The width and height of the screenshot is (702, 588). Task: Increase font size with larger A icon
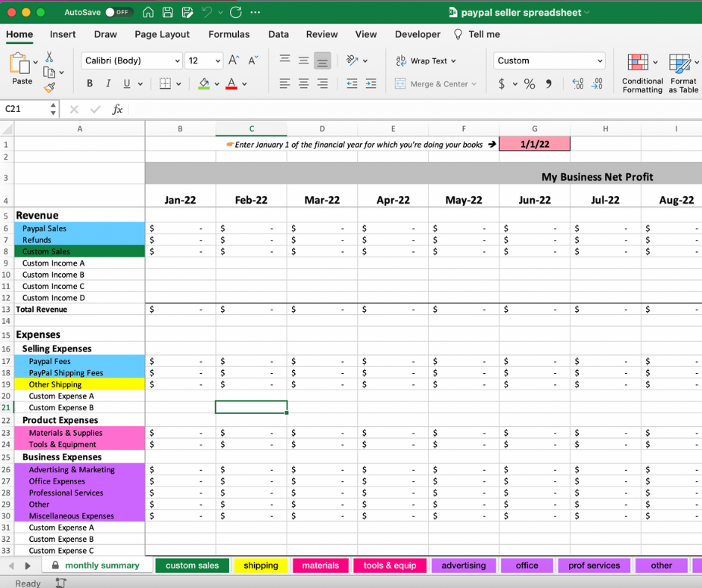(234, 60)
